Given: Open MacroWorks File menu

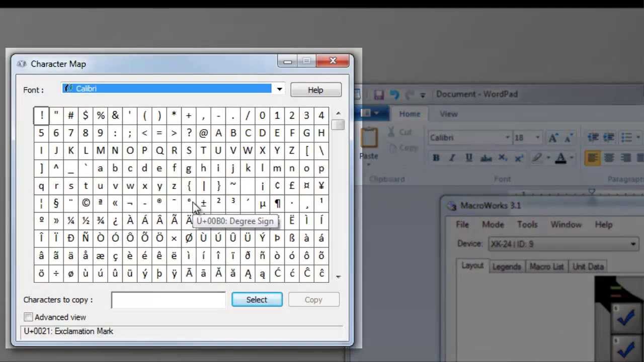Looking at the screenshot, I should pos(462,225).
